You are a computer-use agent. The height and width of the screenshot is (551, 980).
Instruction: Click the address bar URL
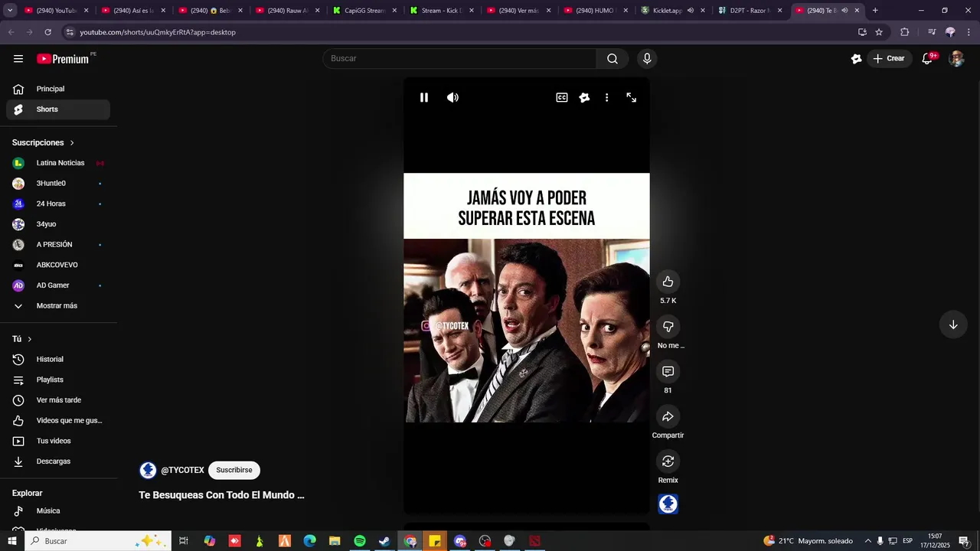tap(158, 32)
